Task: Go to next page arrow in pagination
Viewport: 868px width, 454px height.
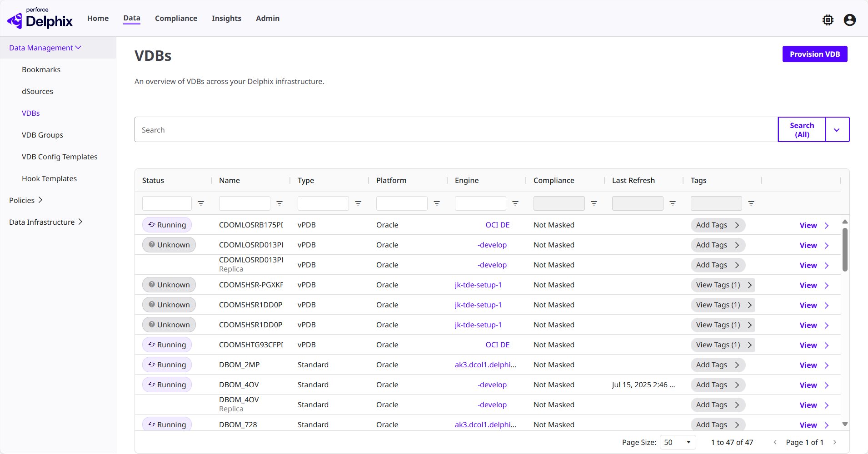Action: [835, 442]
